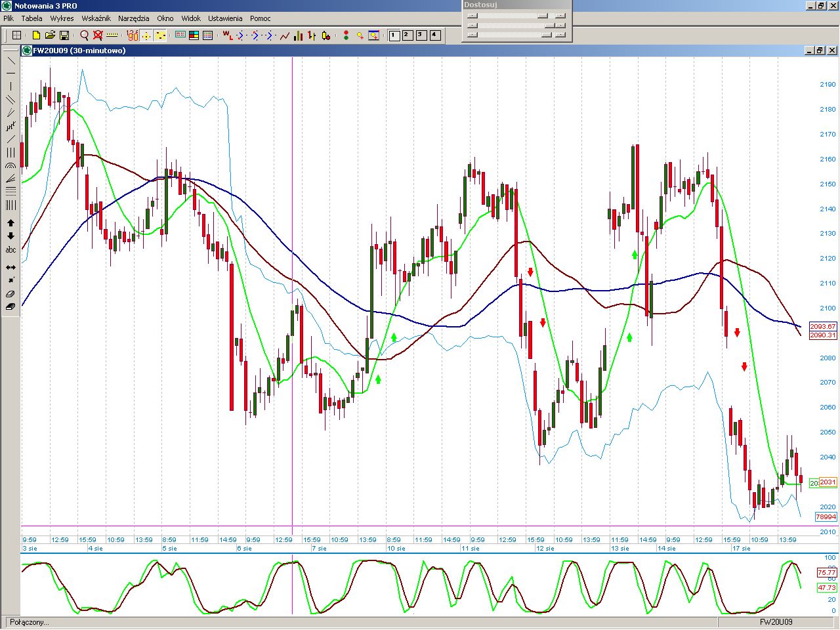Click right arrow button of bottom Dostosuj slider
Screen dimensions: 840x630
[560, 35]
